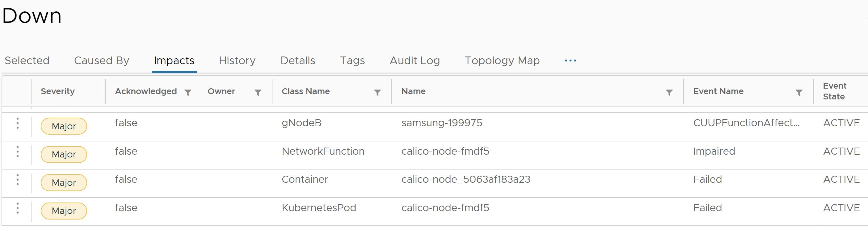Click the Impaired event name
868x226 pixels.
pos(714,151)
